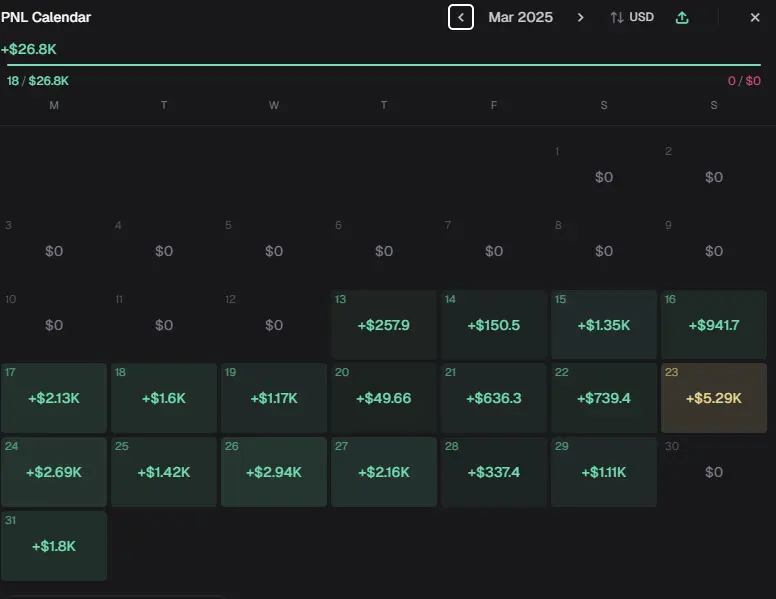Click the green PNL progress bar
The height and width of the screenshot is (599, 776).
384,65
